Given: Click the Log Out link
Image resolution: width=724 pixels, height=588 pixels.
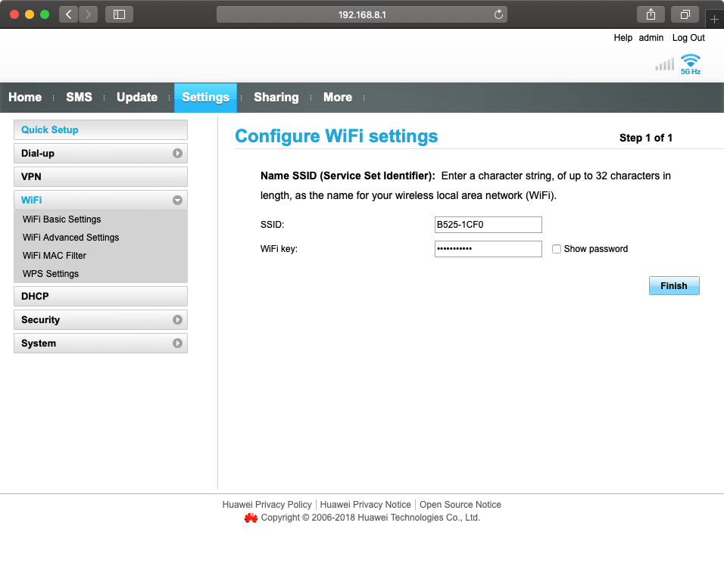Looking at the screenshot, I should 688,38.
